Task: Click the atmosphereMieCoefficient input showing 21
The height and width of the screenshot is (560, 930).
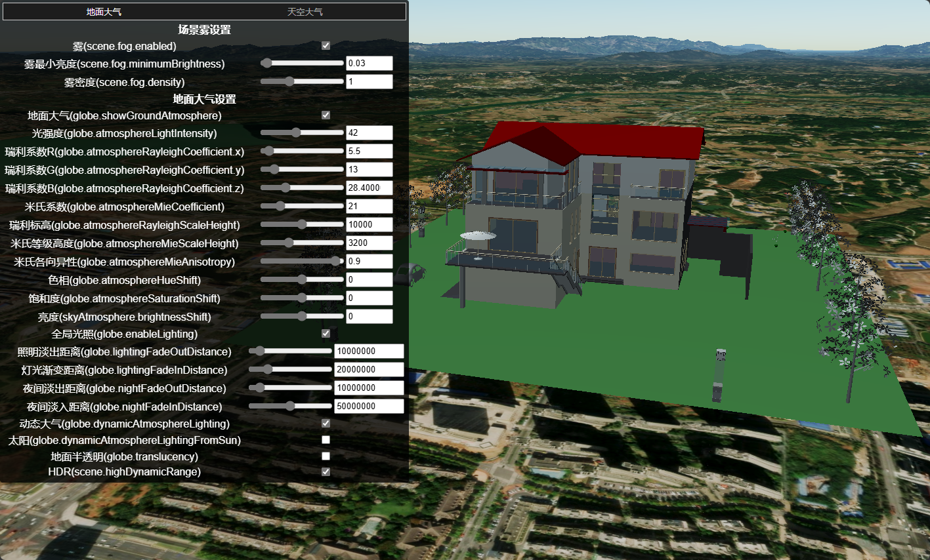Action: pyautogui.click(x=369, y=207)
